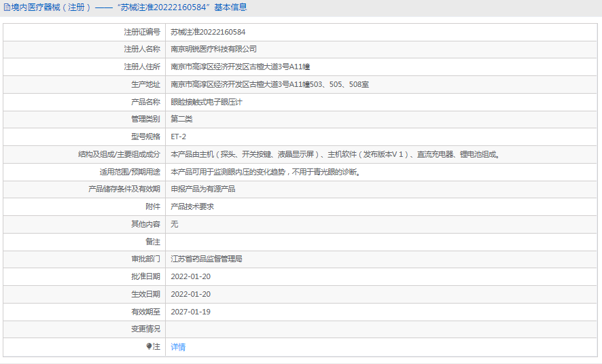602x364 pixels.
Task: Click the 型号规格 row label
Action: pyautogui.click(x=145, y=136)
